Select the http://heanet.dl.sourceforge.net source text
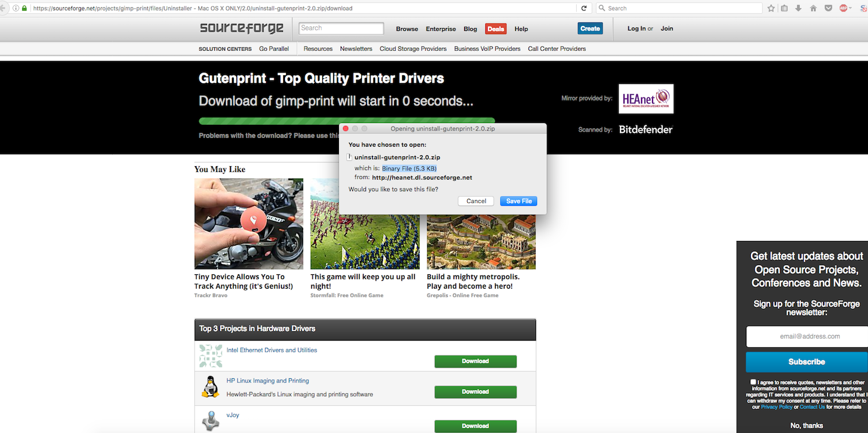Viewport: 868px width, 433px height. [x=422, y=178]
